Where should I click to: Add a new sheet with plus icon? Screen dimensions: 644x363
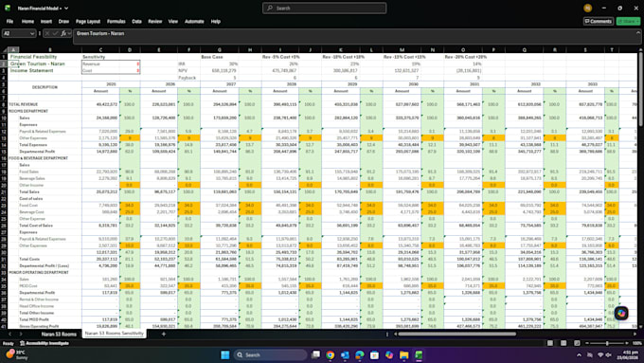coord(164,334)
